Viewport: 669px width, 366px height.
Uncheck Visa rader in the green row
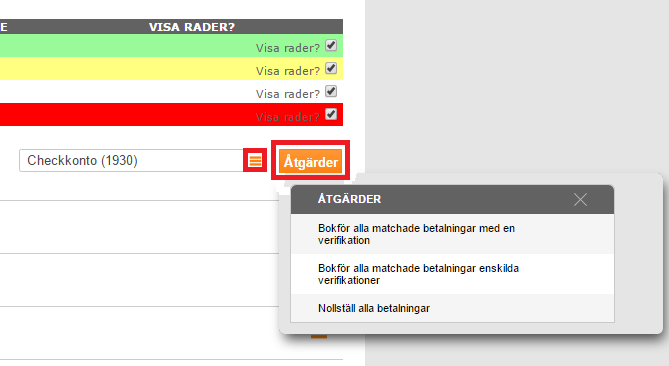pos(331,45)
